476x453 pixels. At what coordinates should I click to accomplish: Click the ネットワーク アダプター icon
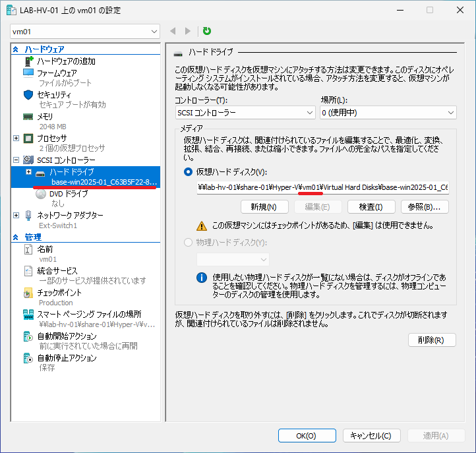tap(28, 215)
